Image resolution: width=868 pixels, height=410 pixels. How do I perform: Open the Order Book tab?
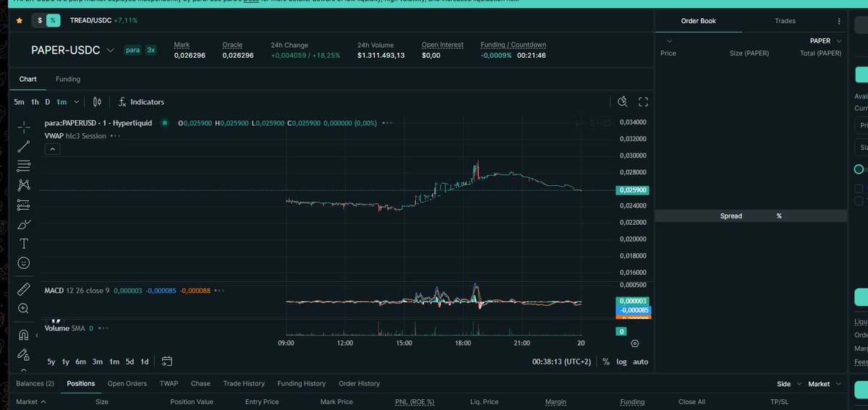698,21
